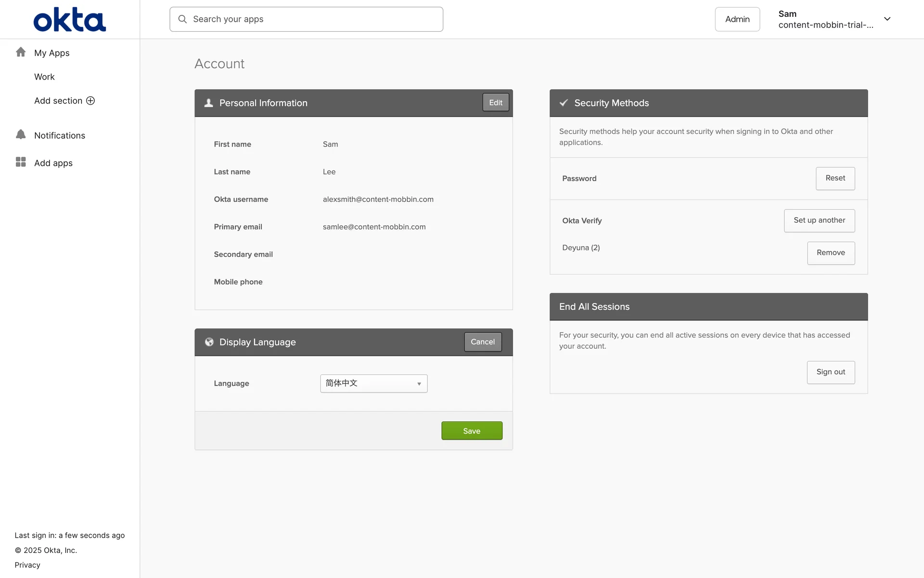Click the plus icon beside Add section
Viewport: 924px width, 578px height.
point(90,101)
